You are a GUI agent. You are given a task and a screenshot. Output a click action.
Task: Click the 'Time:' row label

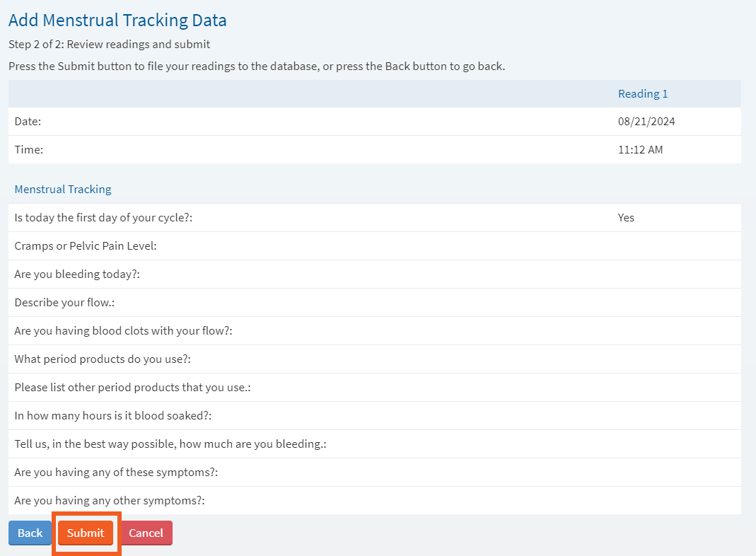click(x=29, y=150)
